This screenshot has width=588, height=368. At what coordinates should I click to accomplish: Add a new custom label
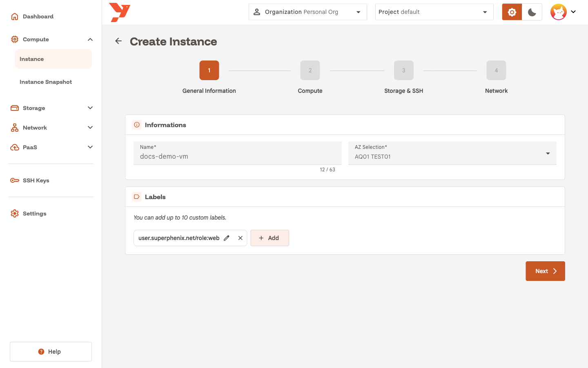coord(269,238)
